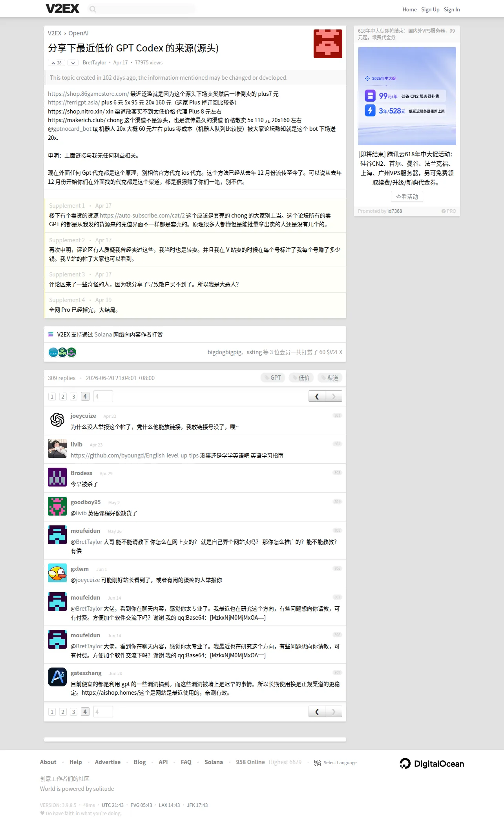Open goodboy95's green pixel avatar
The width and height of the screenshot is (504, 825).
click(57, 506)
